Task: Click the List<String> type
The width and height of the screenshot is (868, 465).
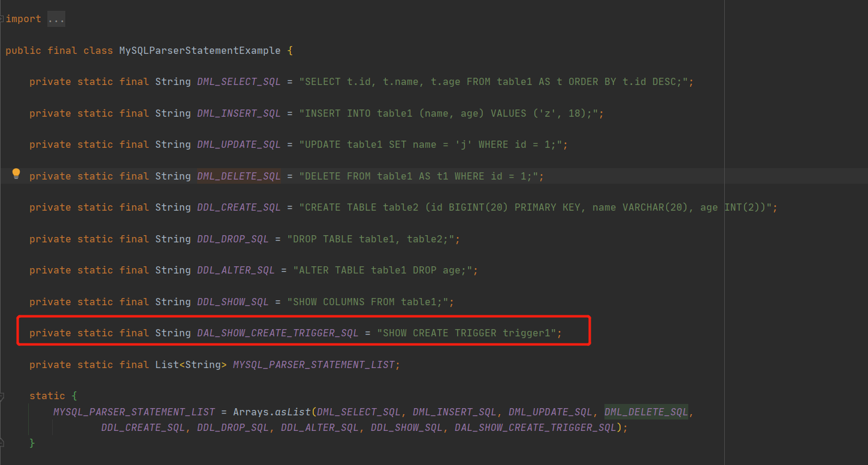Action: 190,365
